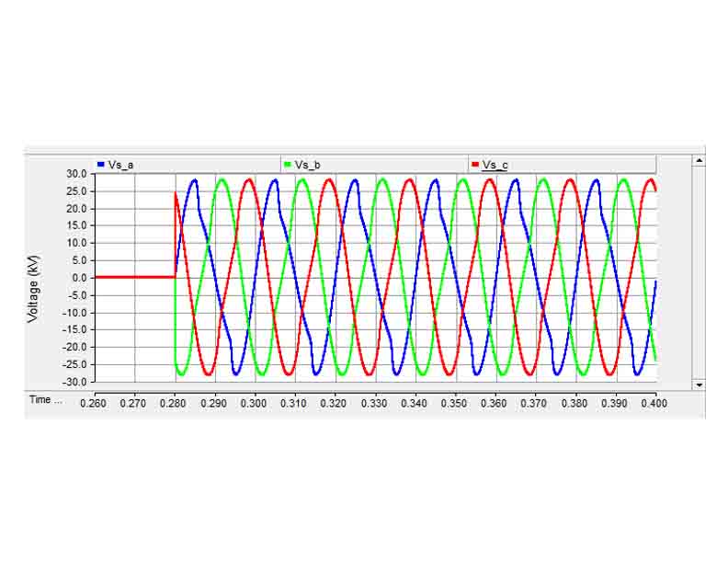The height and width of the screenshot is (563, 728).
Task: Click the scroll up arrow of graph
Action: pyautogui.click(x=699, y=160)
